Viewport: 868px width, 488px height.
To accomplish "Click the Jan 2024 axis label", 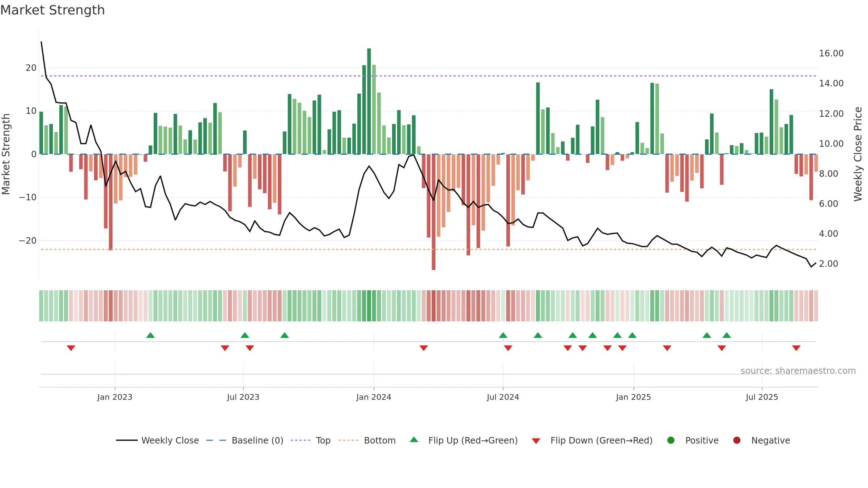I will pos(374,397).
